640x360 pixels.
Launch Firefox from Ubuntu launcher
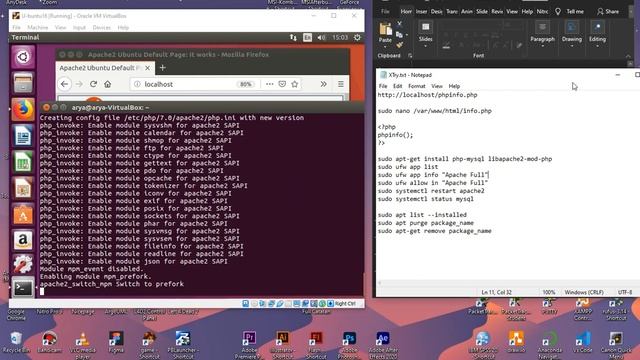(23, 109)
